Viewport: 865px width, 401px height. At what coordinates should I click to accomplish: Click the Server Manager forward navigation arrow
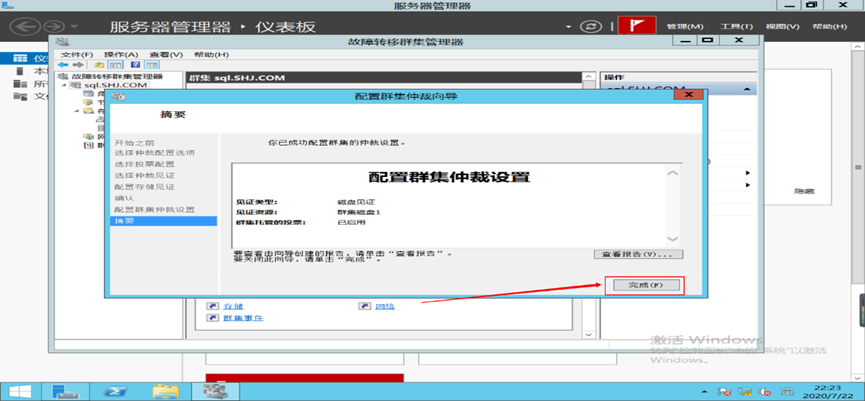tap(55, 26)
